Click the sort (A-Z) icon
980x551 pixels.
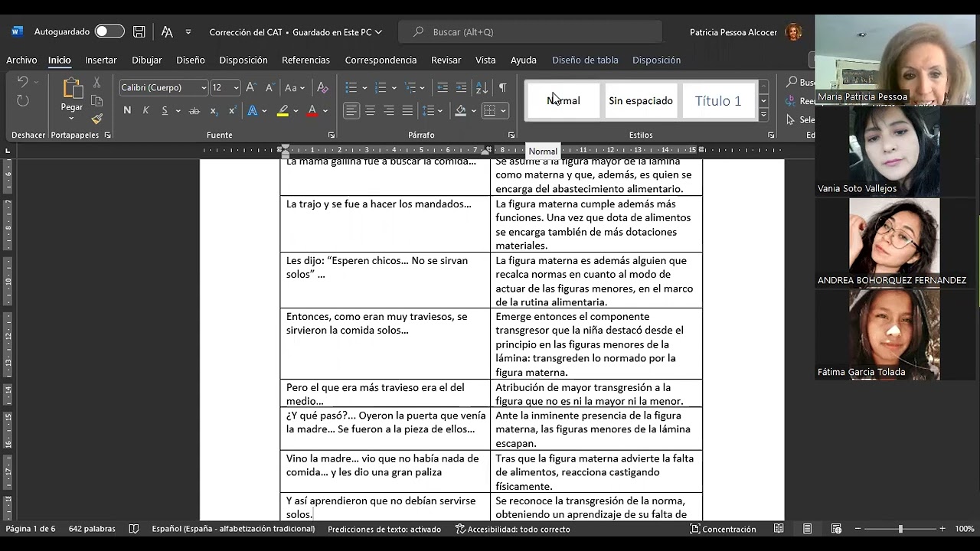click(x=482, y=87)
